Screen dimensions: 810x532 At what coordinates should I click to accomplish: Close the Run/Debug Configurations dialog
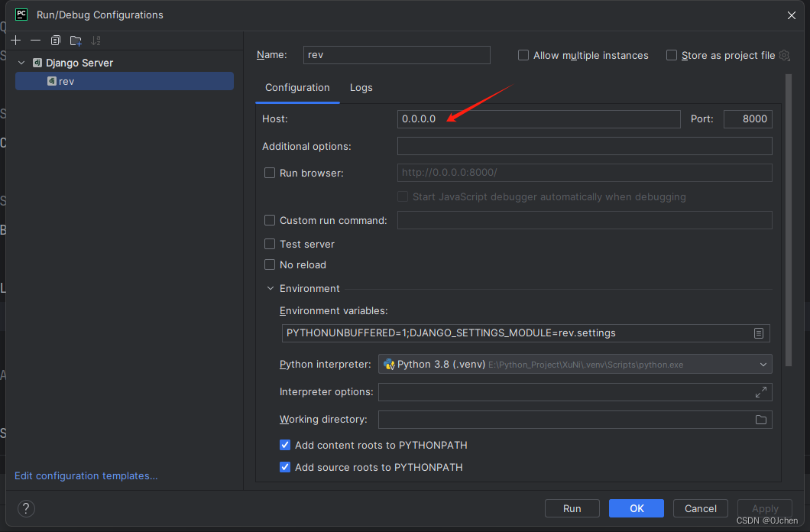tap(792, 15)
